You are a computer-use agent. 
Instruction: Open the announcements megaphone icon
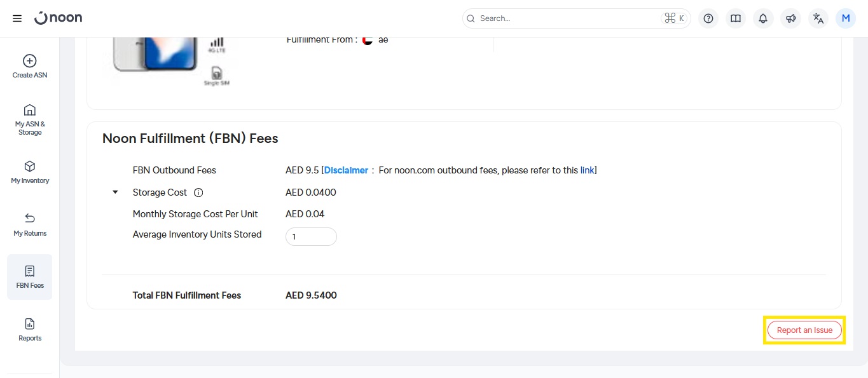(x=791, y=18)
